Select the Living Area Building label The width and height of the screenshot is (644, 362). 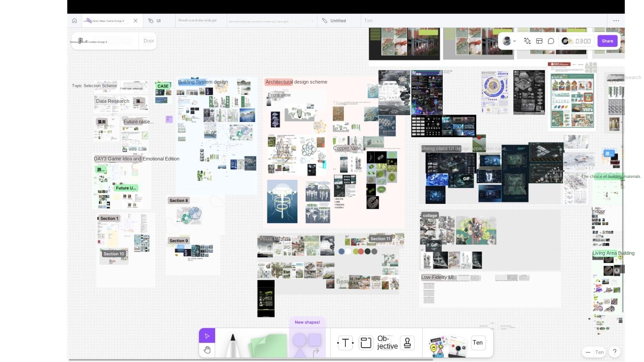pos(613,253)
